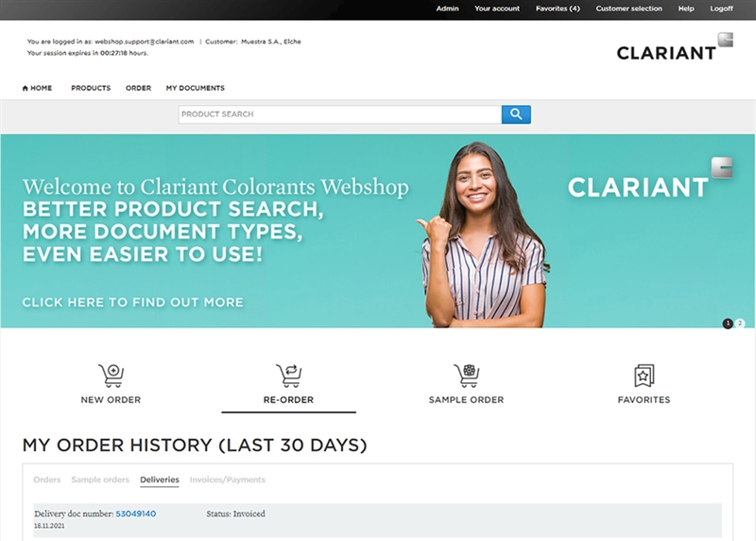Open delivery document 53049140 link
756x541 pixels.
tap(136, 514)
